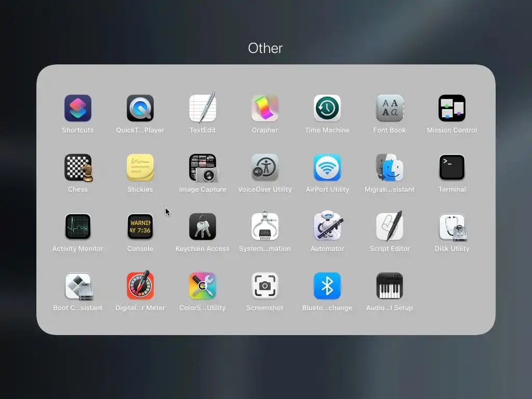Launch the Terminal app icon
This screenshot has height=399, width=532.
(452, 168)
